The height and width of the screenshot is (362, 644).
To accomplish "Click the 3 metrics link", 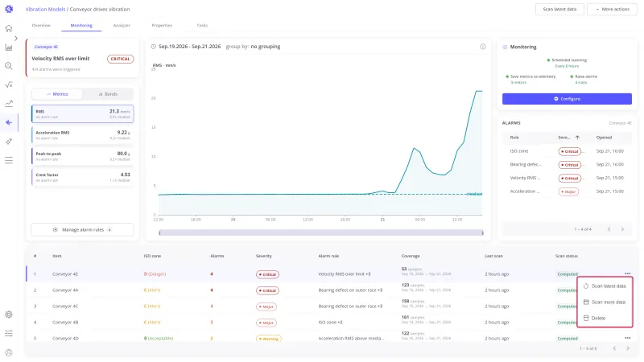I will [518, 83].
